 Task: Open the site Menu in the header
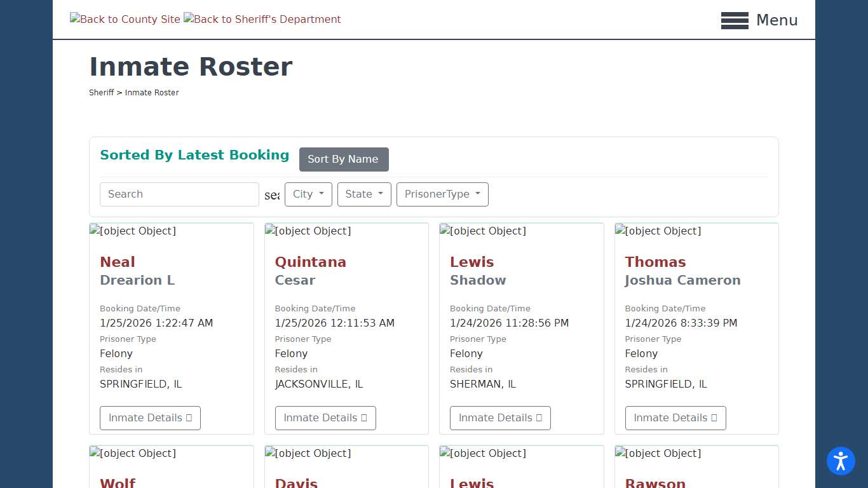click(x=776, y=20)
